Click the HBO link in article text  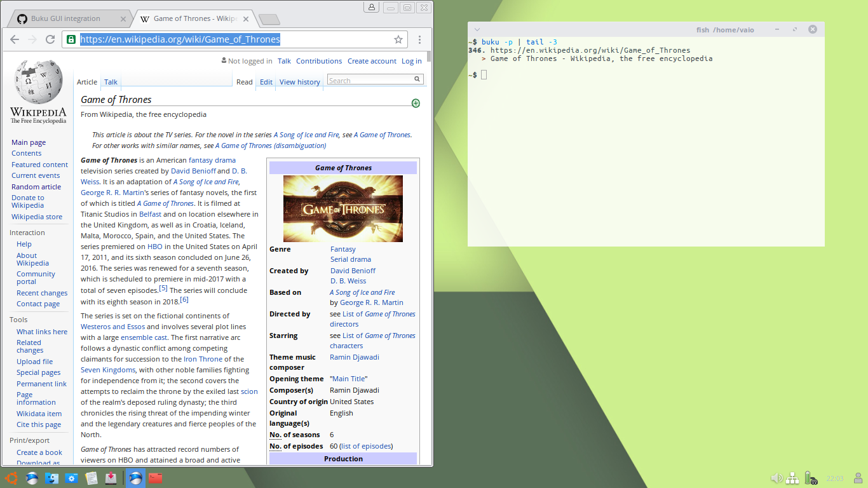point(155,247)
